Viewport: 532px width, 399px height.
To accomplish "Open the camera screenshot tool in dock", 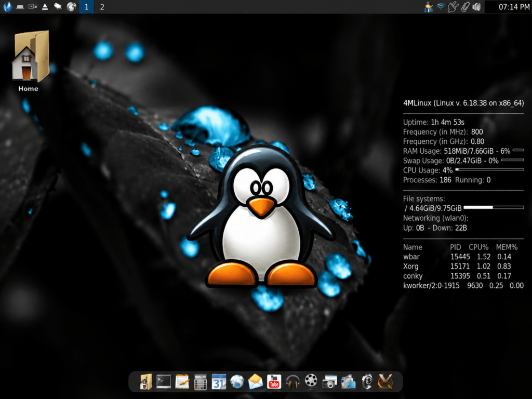I will (x=329, y=382).
